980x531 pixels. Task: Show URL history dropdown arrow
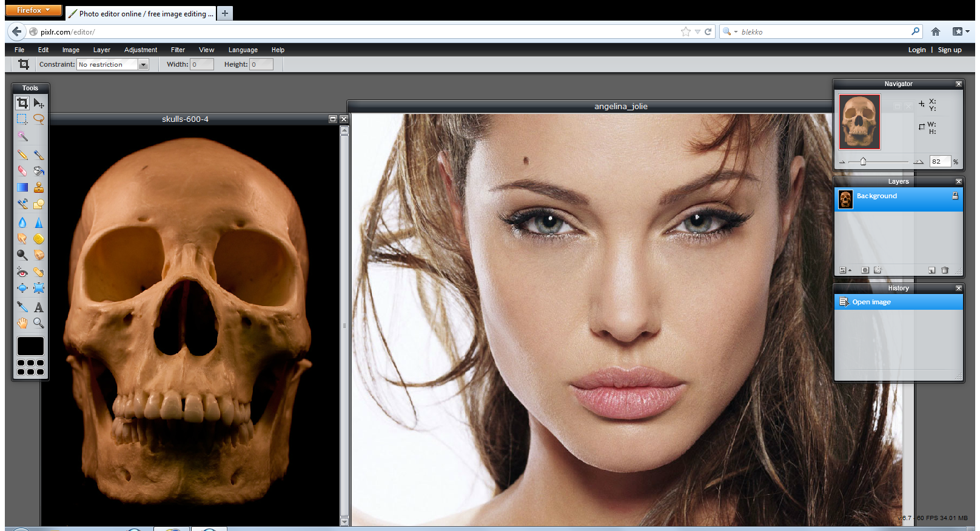[x=697, y=32]
